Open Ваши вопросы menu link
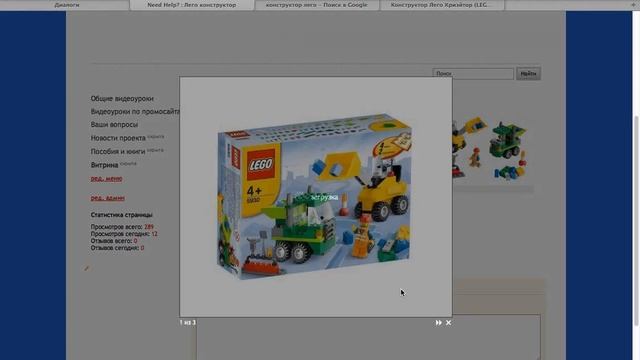640x360 pixels. coord(114,124)
